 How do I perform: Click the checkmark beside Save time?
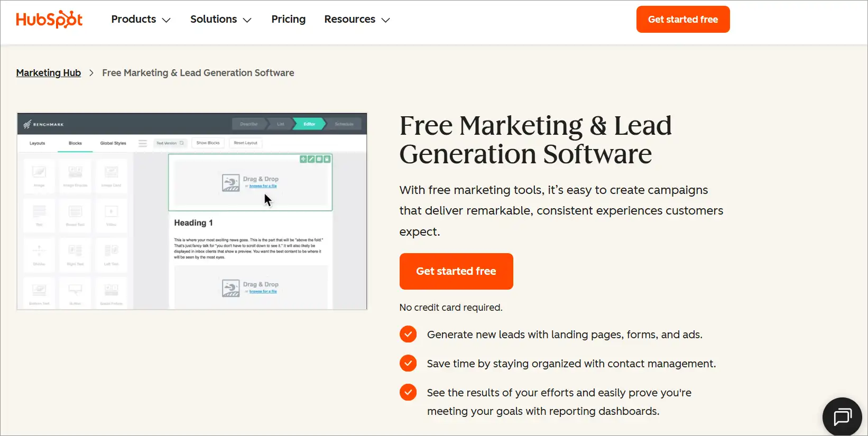click(408, 364)
